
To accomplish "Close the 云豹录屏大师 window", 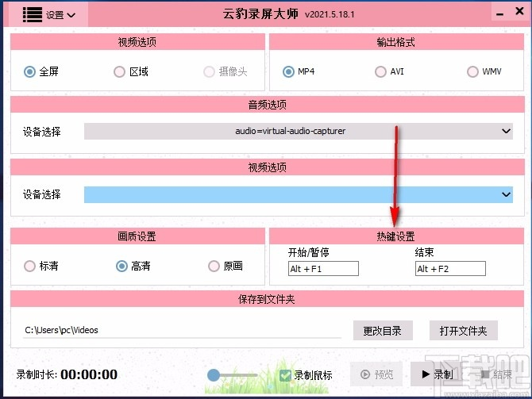I will 519,11.
